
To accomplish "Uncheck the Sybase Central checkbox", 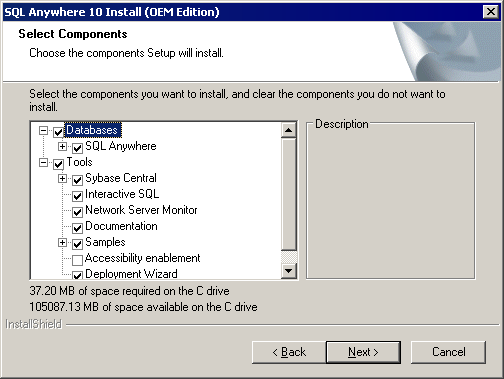I will click(77, 180).
